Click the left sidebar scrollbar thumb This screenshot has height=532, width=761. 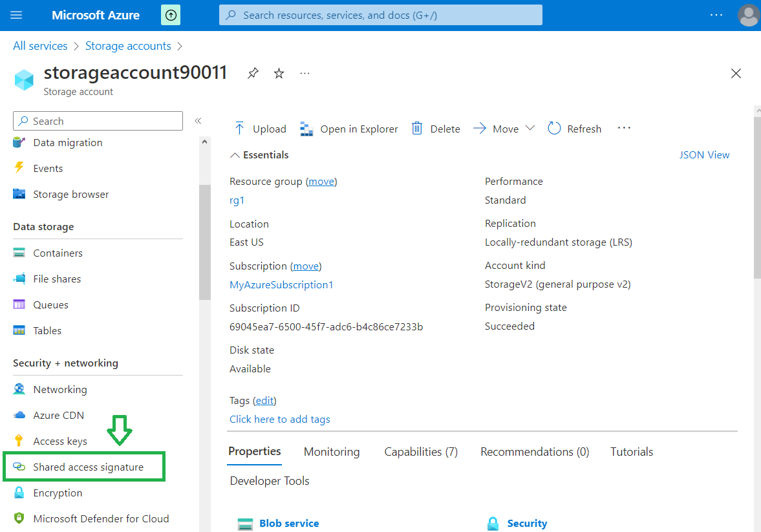205,242
